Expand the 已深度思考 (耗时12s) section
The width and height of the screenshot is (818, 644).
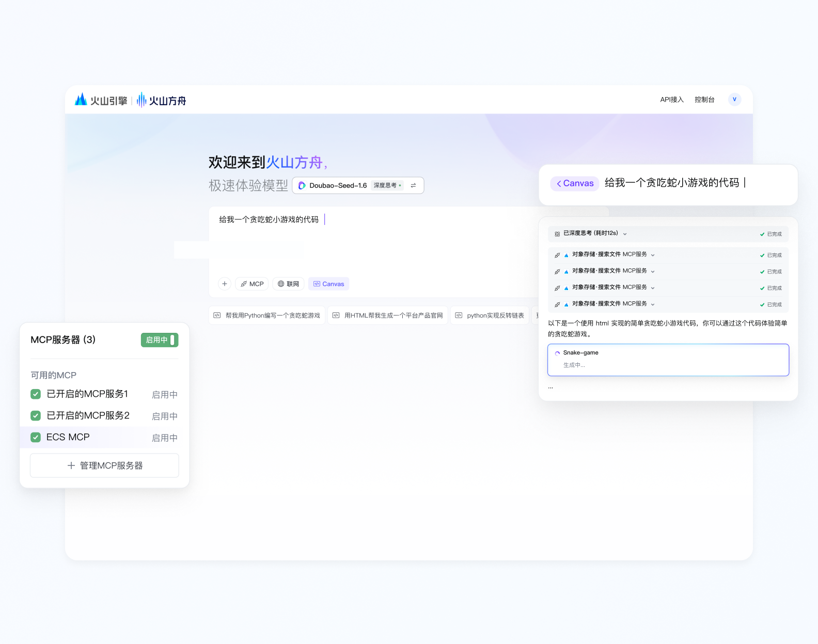click(x=625, y=234)
